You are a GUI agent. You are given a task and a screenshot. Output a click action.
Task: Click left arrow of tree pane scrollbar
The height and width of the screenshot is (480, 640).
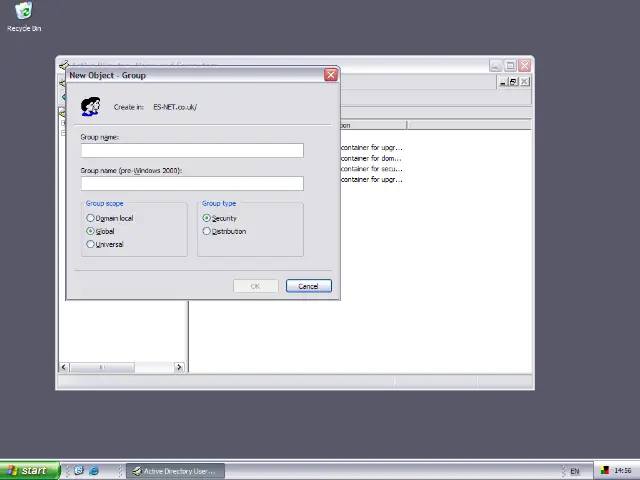64,367
